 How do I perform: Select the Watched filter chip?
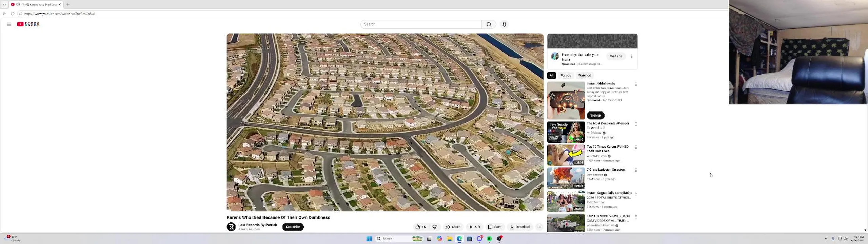point(584,75)
